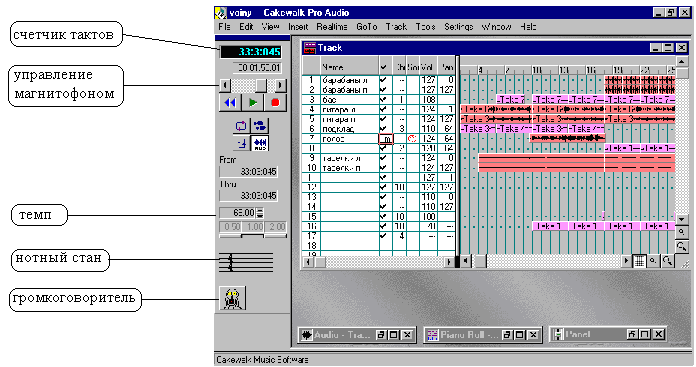Click the Now time display 33:3:045
696x367 pixels.
pos(251,52)
